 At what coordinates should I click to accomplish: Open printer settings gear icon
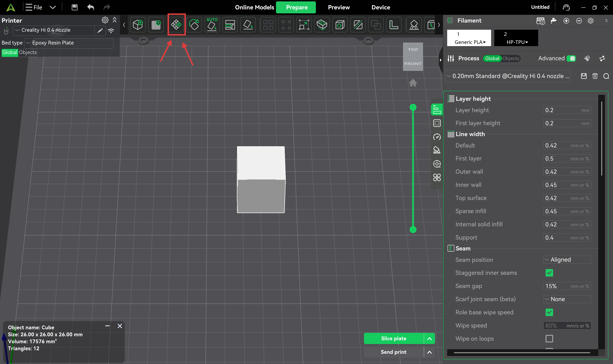point(105,20)
